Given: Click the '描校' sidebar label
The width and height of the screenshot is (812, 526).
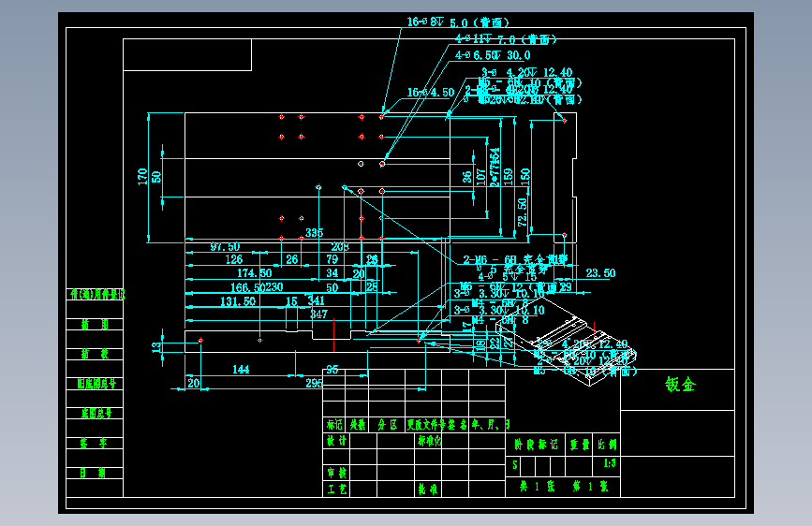Looking at the screenshot, I should click(x=95, y=354).
